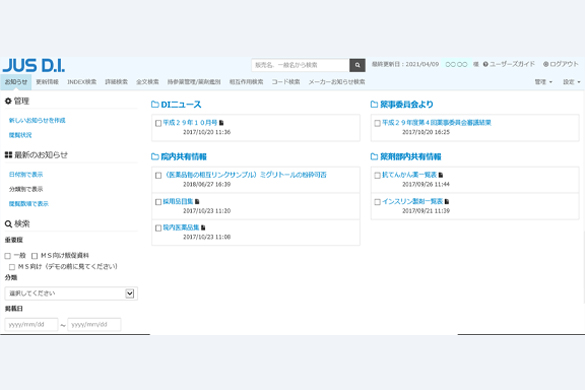Open the 平成29年度第4回薬事委員会審議結果 link
Image resolution: width=585 pixels, height=390 pixels.
point(437,122)
